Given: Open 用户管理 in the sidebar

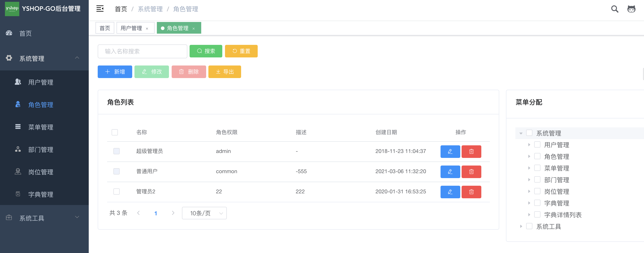Looking at the screenshot, I should point(44,82).
